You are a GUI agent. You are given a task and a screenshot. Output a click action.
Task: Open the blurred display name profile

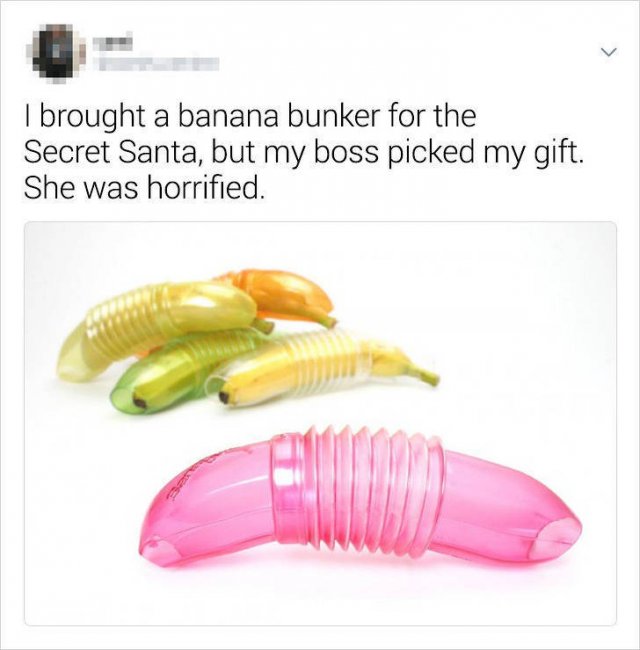pyautogui.click(x=113, y=41)
